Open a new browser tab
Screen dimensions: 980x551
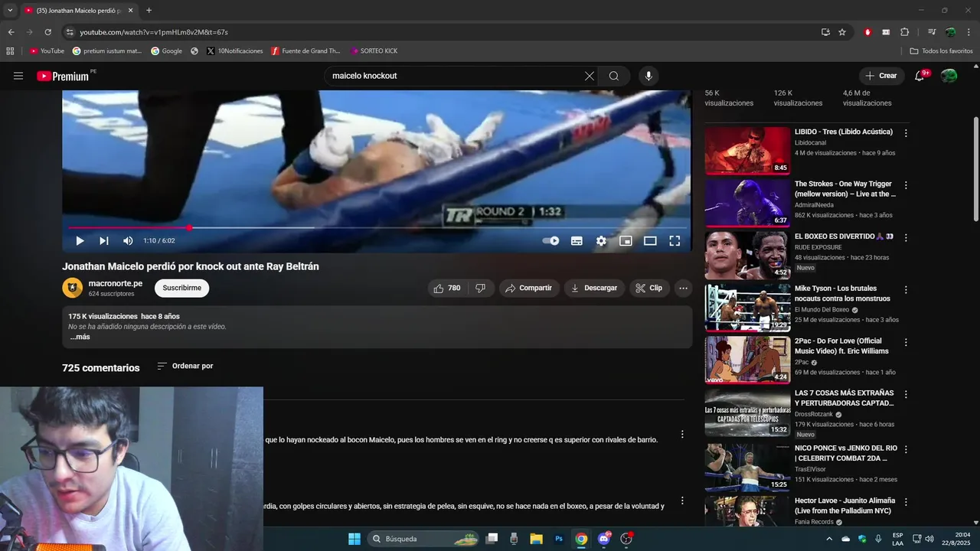[x=149, y=11]
